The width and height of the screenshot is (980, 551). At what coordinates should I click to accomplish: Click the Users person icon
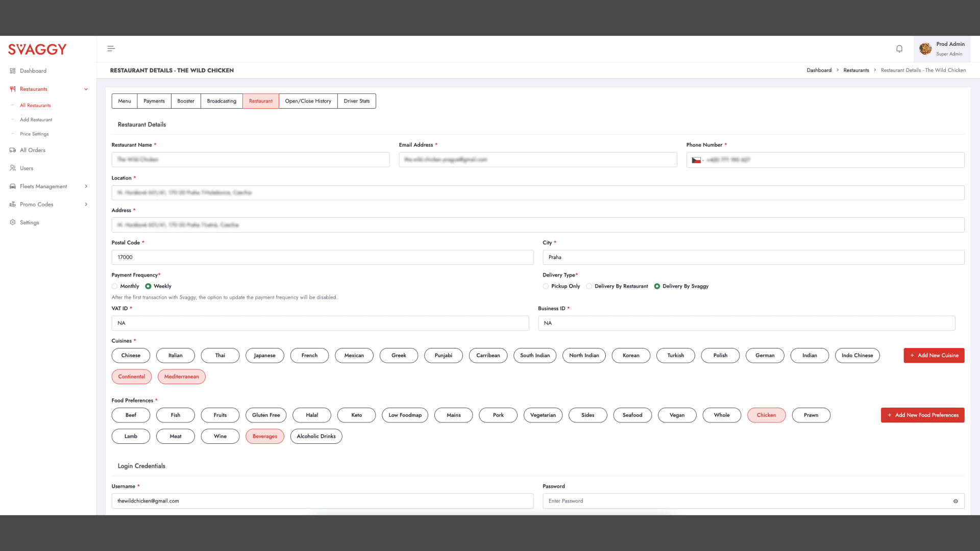(x=13, y=168)
